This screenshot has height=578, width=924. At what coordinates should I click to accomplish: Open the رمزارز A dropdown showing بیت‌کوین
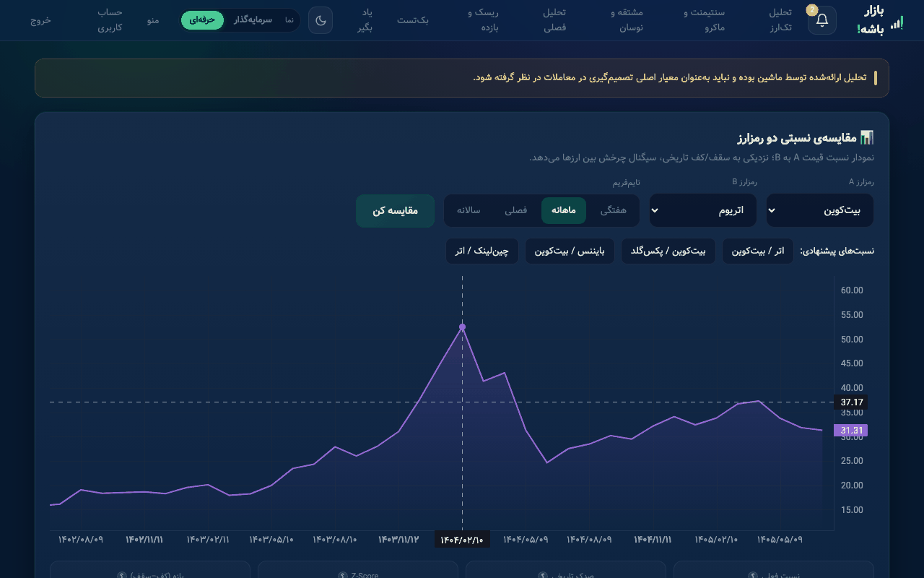click(819, 210)
